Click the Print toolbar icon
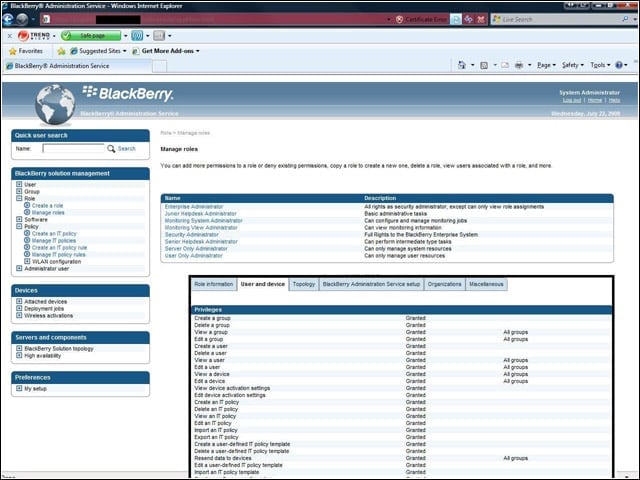This screenshot has height=480, width=640. (519, 65)
